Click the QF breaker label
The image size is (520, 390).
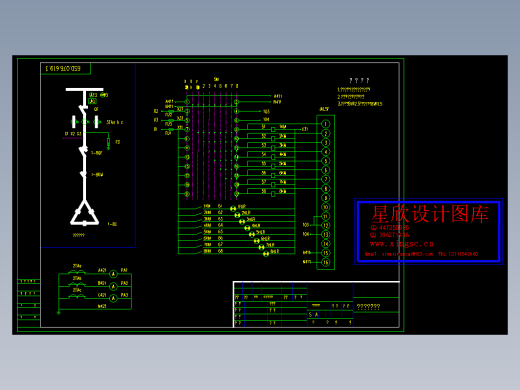(96, 109)
